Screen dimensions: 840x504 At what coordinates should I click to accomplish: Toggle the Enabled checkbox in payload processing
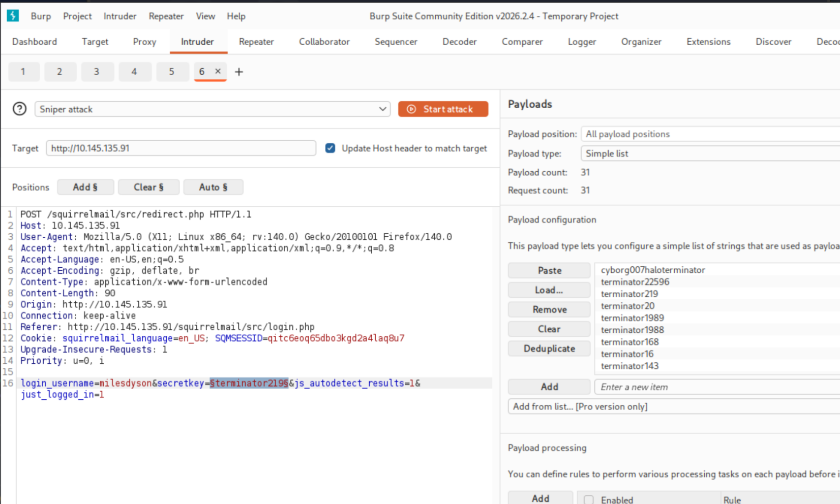[x=589, y=499]
